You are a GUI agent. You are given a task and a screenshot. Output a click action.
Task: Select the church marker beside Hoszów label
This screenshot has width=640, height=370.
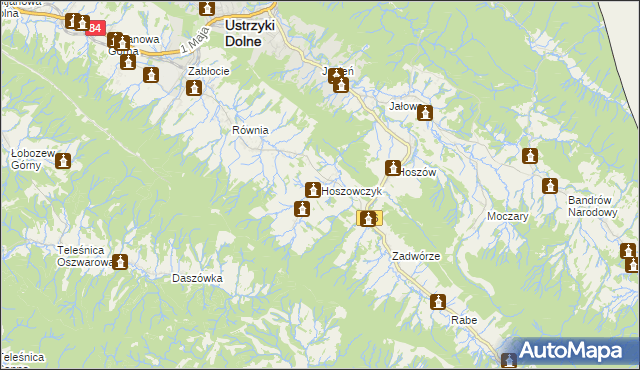click(393, 168)
